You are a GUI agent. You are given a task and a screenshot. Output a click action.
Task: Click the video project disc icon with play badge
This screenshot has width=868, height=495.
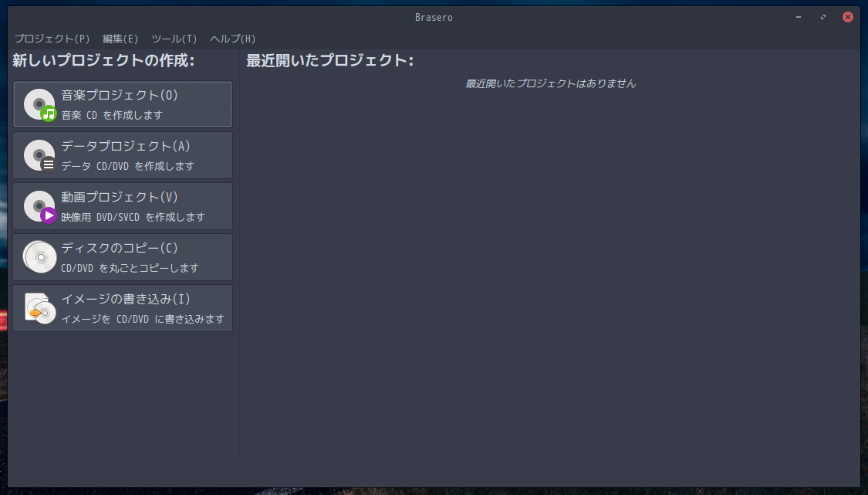coord(40,207)
